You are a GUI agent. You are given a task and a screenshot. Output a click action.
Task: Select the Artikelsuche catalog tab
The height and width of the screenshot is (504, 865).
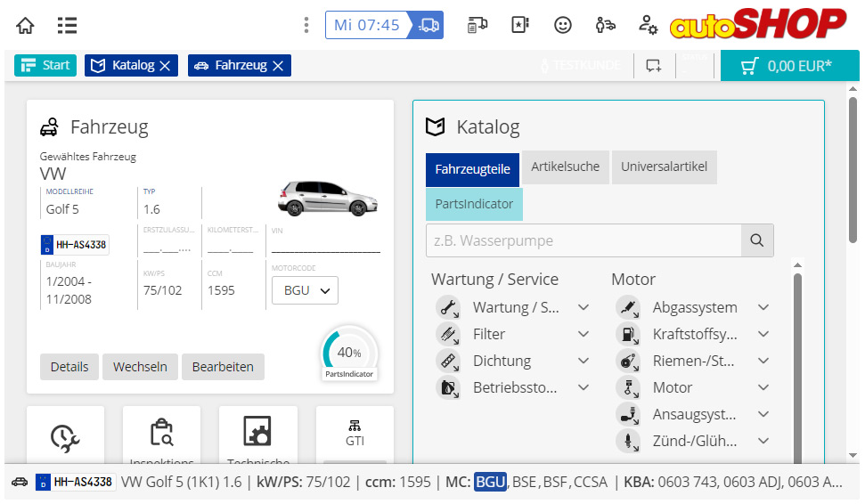coord(566,167)
